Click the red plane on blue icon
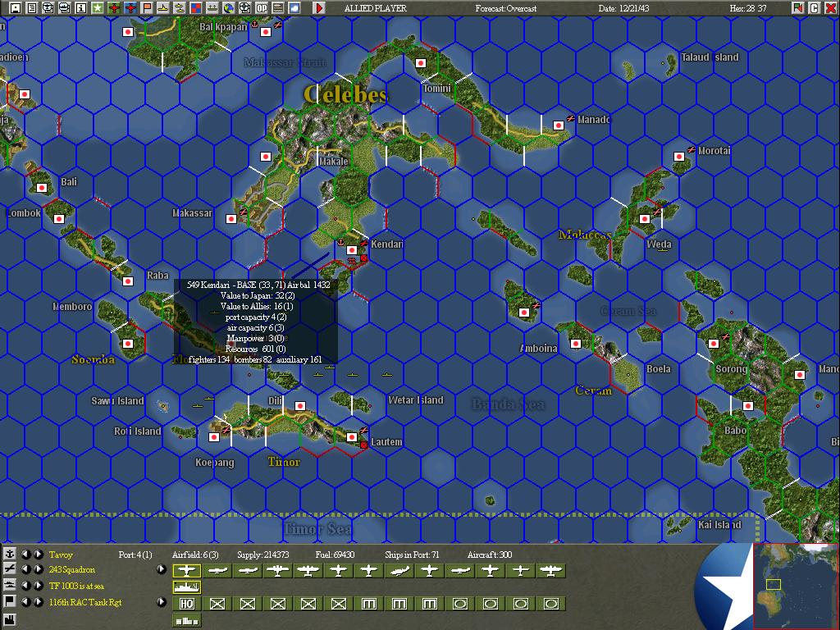The image size is (840, 630). click(130, 7)
